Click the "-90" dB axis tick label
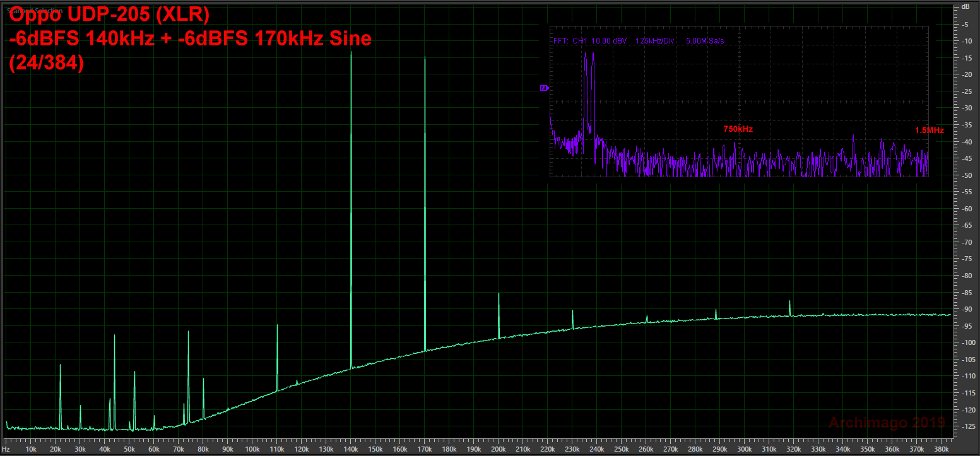Image resolution: width=980 pixels, height=456 pixels. [x=965, y=310]
